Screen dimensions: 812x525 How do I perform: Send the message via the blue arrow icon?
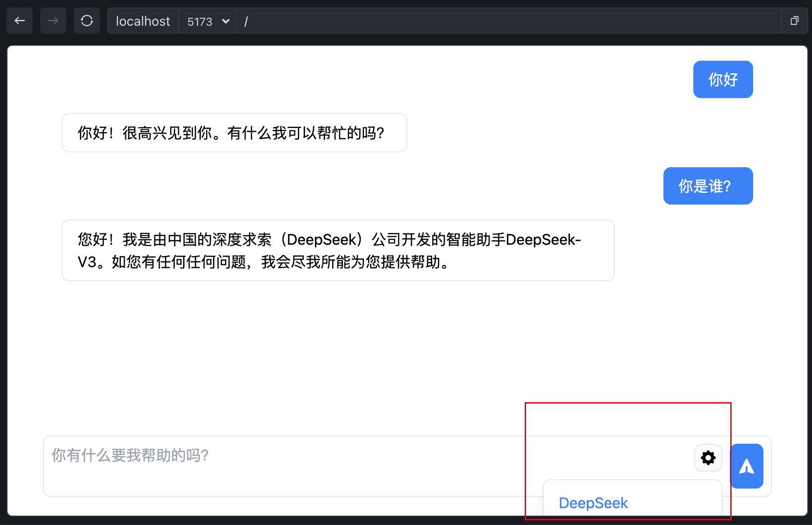(747, 466)
